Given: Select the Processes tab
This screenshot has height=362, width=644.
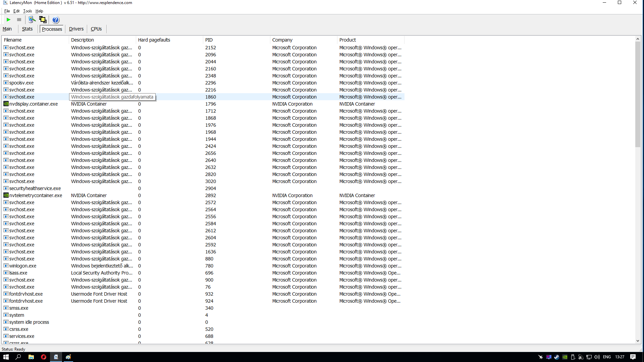Looking at the screenshot, I should coord(52,29).
